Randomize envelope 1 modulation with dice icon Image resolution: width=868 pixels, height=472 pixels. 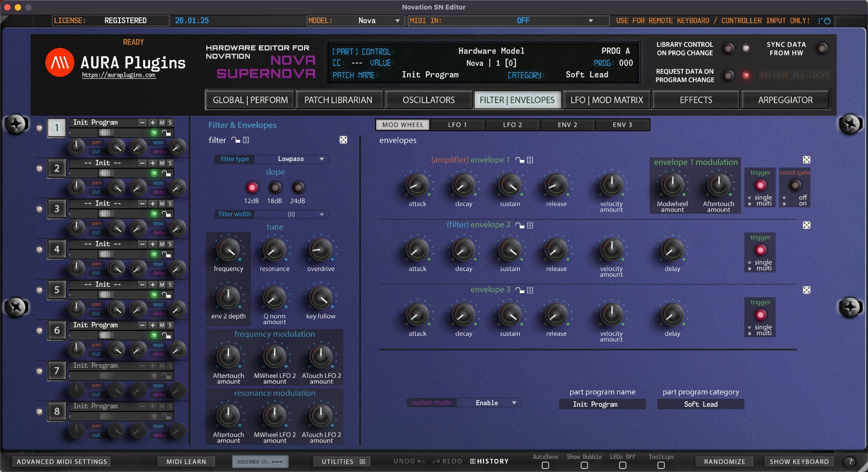click(806, 160)
